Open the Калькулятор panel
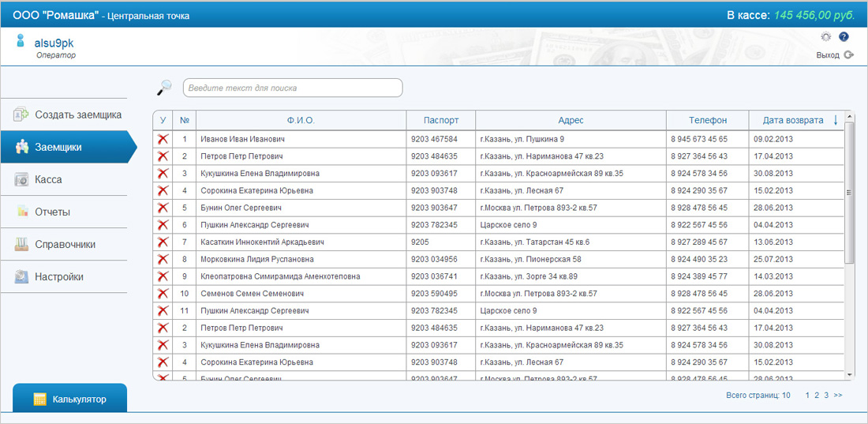 (69, 399)
